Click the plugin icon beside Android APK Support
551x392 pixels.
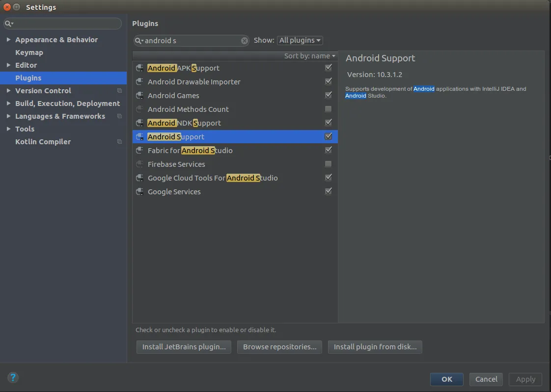click(x=139, y=68)
